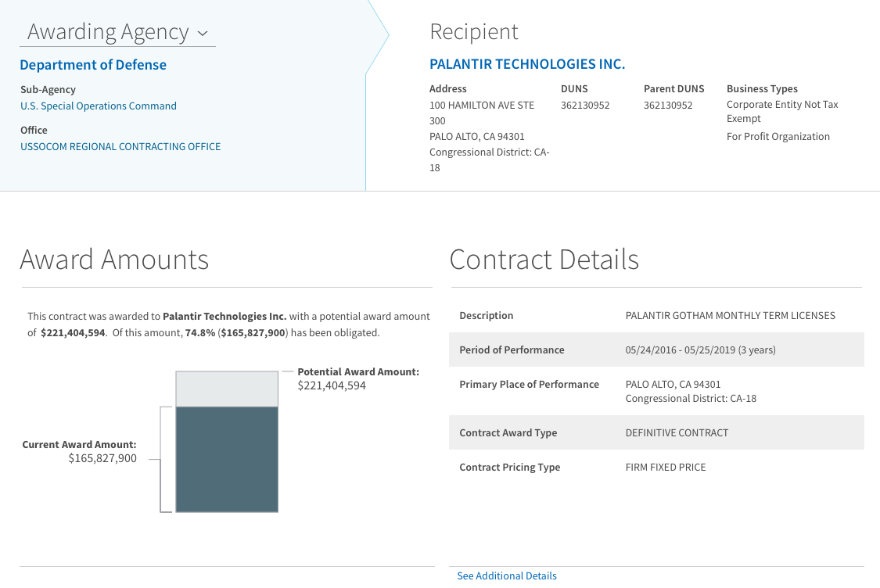Click the Firm Fixed Price pricing type value
The image size is (880, 588).
click(x=666, y=467)
